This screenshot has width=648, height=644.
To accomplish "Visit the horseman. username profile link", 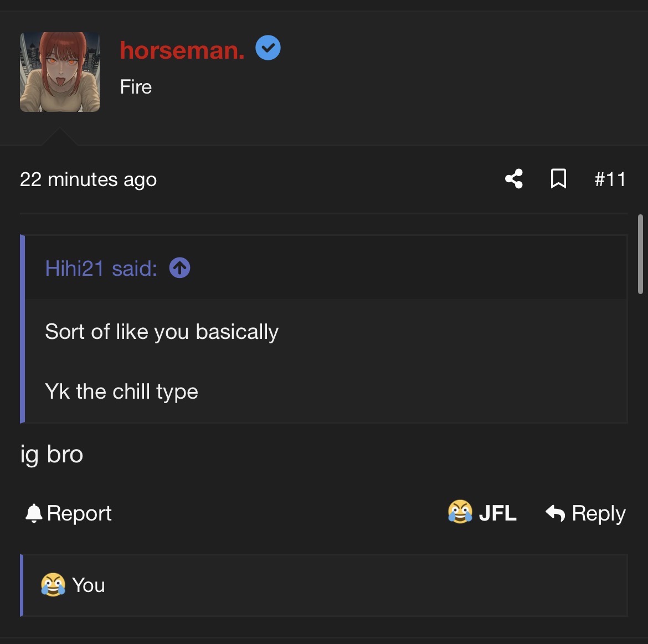I will (x=182, y=50).
